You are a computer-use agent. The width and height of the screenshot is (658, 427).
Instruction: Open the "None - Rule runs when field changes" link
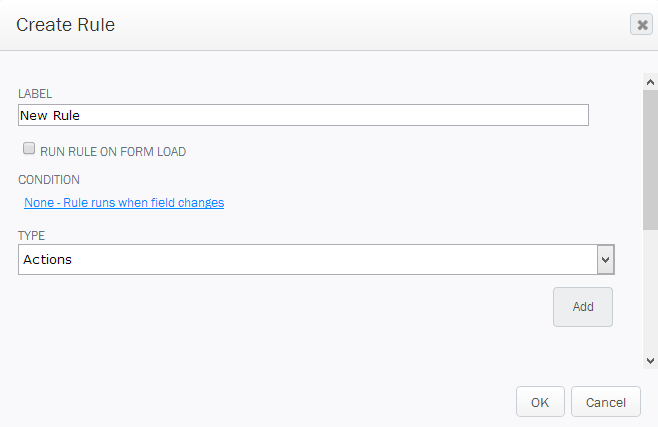click(124, 203)
